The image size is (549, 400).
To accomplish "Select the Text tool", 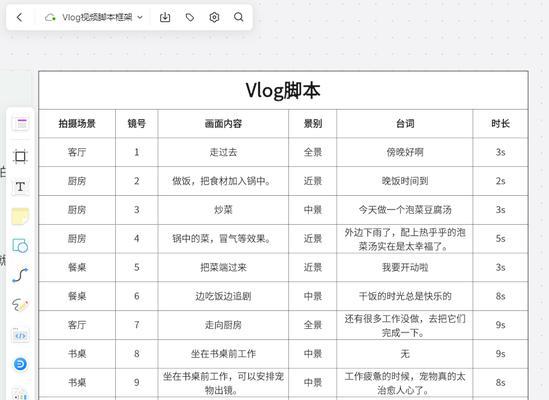I will coord(20,186).
